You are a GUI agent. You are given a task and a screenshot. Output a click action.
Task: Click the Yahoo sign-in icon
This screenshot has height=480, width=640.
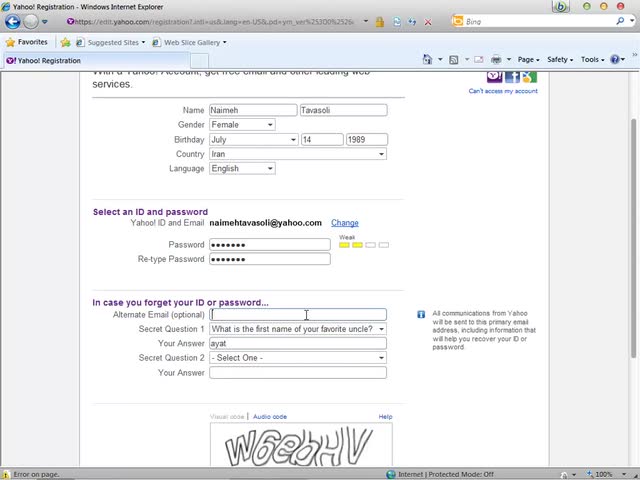point(494,76)
